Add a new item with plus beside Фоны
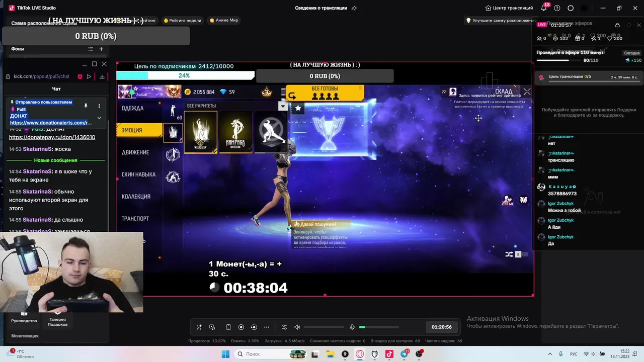Viewport: 644px width, 362px height. 101,49
